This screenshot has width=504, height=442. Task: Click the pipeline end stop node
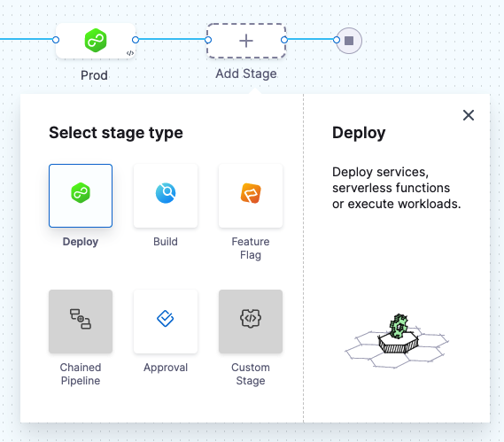pyautogui.click(x=349, y=41)
